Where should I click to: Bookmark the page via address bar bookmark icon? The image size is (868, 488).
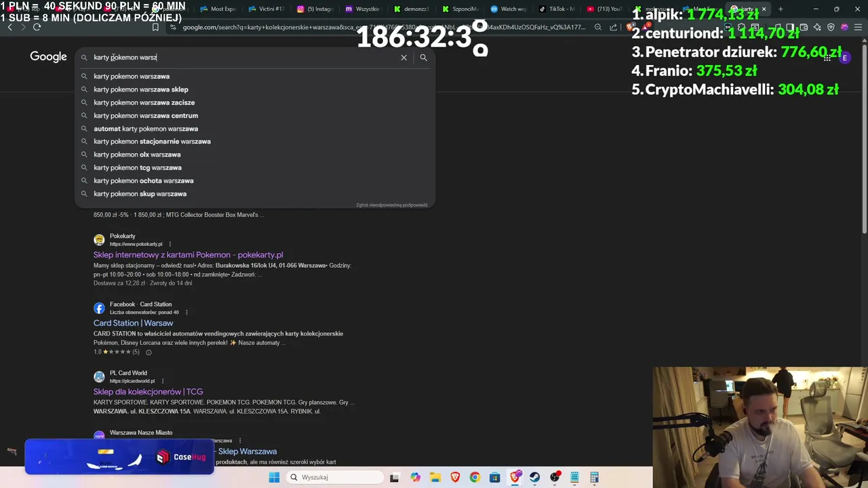[155, 27]
